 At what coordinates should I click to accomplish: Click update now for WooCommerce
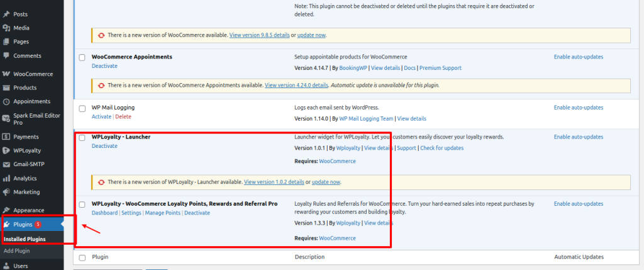[311, 35]
